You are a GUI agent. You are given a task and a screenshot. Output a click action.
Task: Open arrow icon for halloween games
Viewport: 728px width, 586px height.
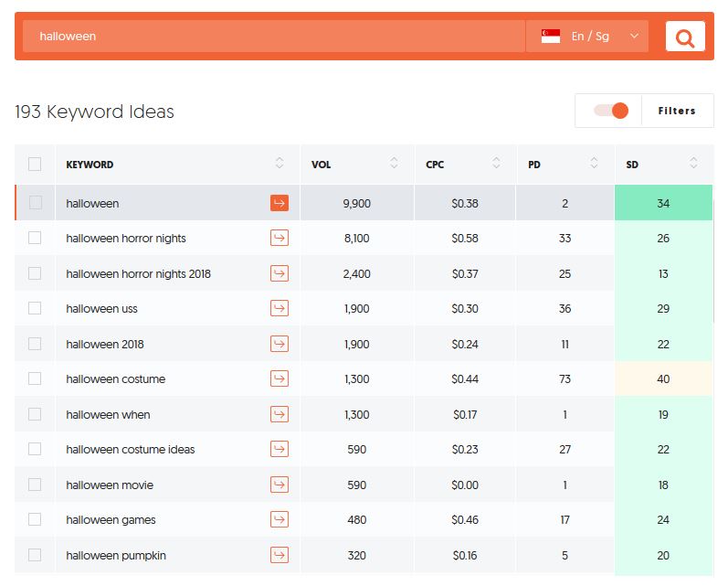pyautogui.click(x=280, y=519)
